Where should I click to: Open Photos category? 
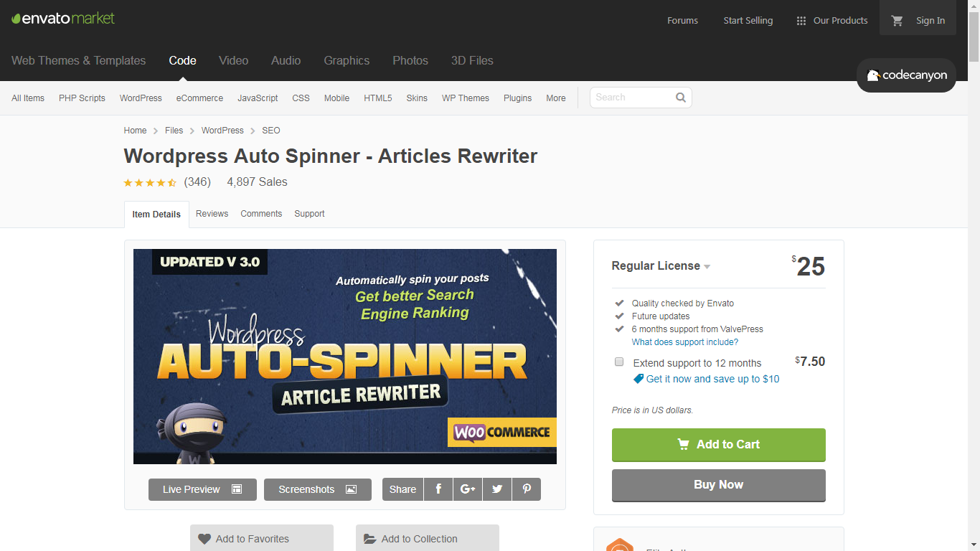point(410,61)
